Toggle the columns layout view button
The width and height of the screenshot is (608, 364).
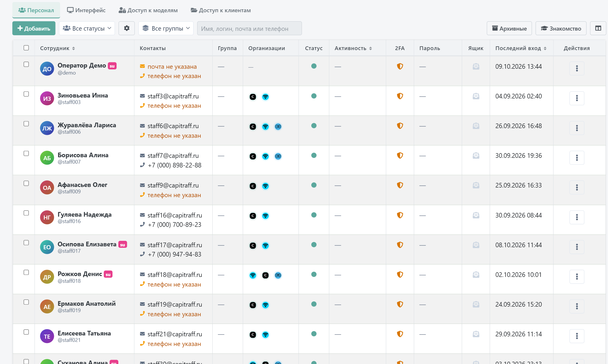click(598, 28)
